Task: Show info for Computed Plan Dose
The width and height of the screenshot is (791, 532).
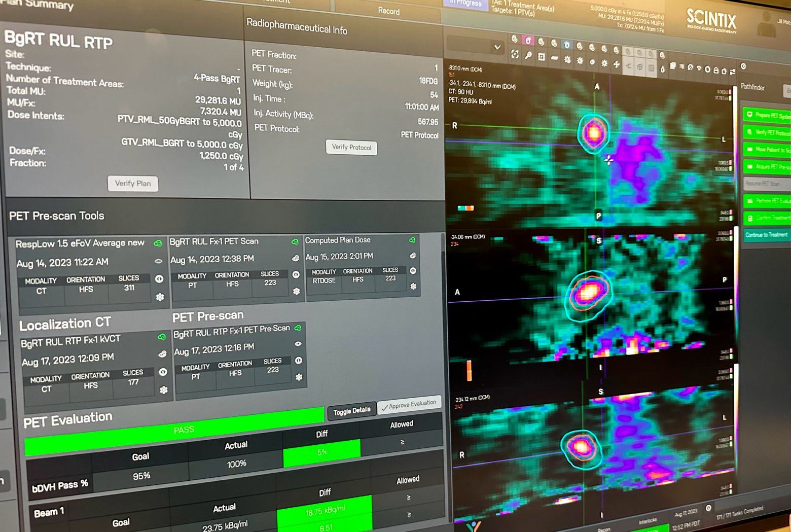Action: point(413,271)
